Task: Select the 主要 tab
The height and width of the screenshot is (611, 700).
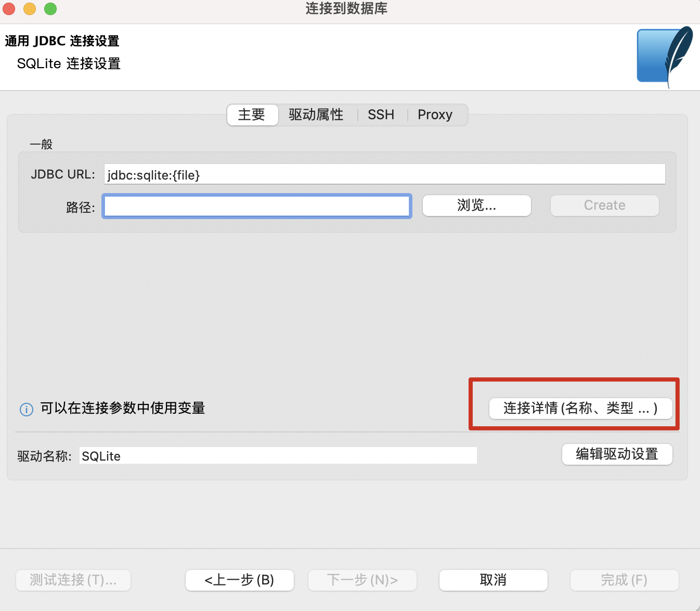Action: pyautogui.click(x=252, y=115)
